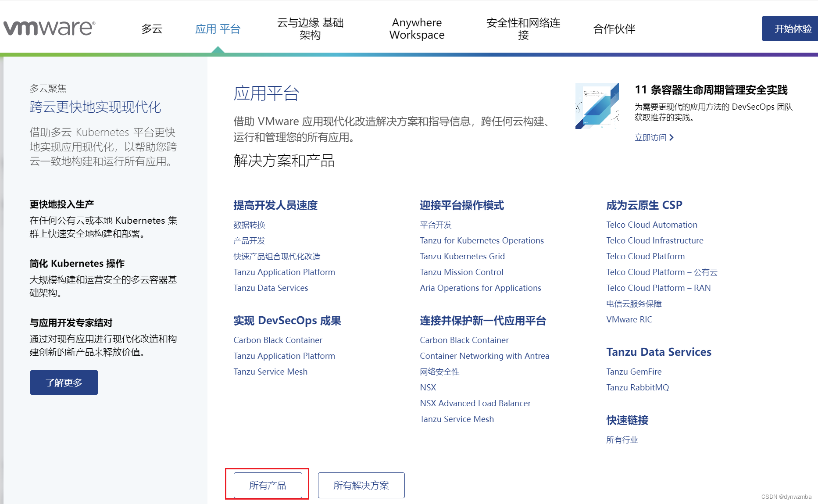Open Carbon Black Container under DevSecOps
Image resolution: width=818 pixels, height=504 pixels.
[x=278, y=340]
